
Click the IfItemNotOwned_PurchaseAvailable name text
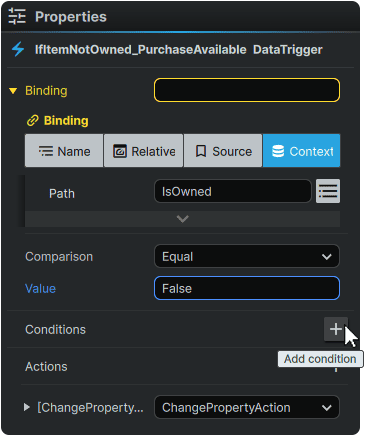pyautogui.click(x=141, y=50)
